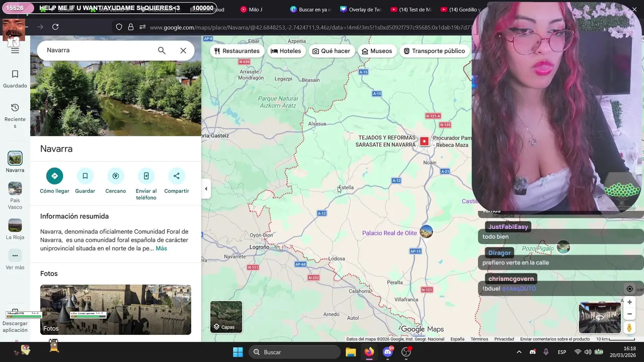The image size is (644, 362).
Task: Click the Pozo Pígalo photo marker
Action: [563, 247]
